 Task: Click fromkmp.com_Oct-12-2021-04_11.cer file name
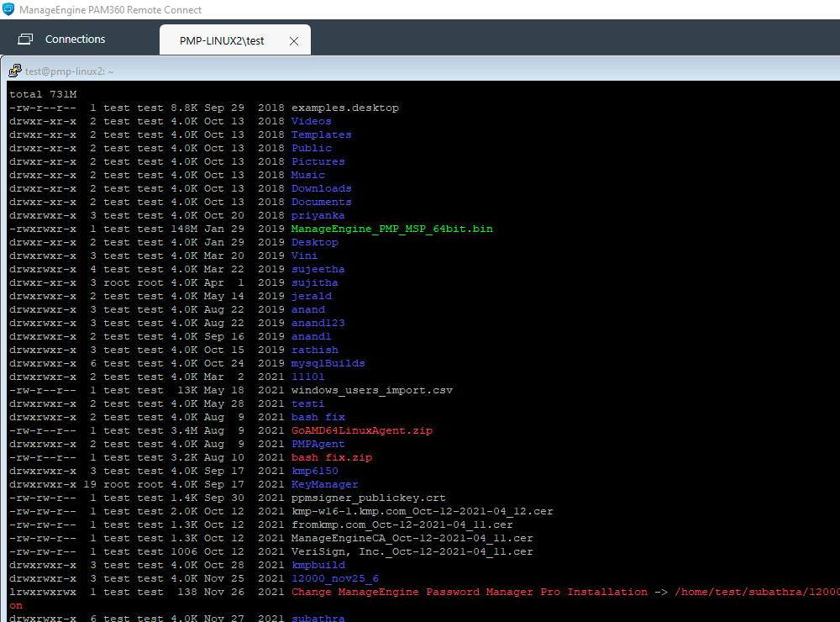[402, 525]
